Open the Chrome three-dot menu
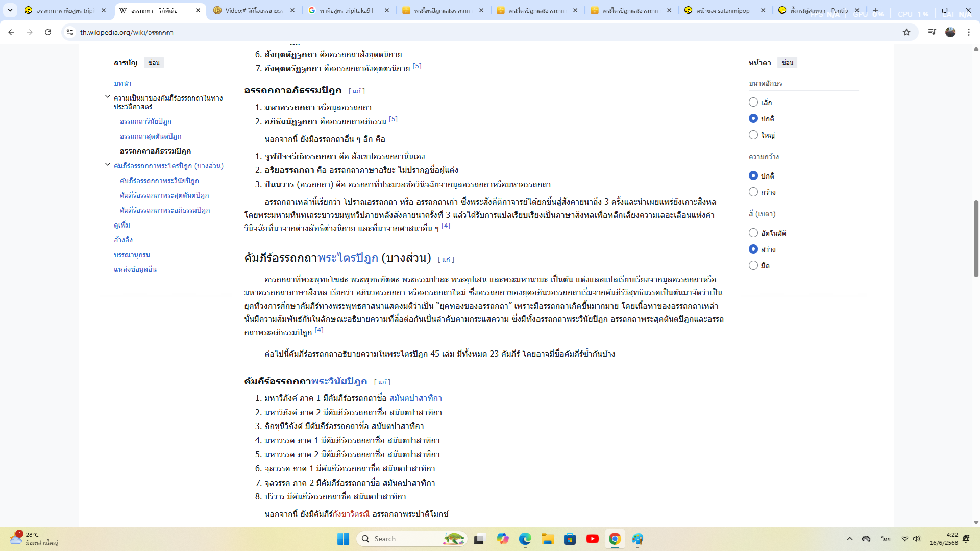980x551 pixels. click(x=969, y=32)
